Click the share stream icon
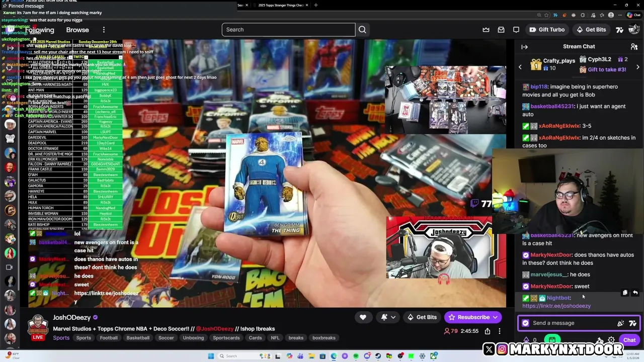Viewport: 644px width, 362px height. click(488, 331)
